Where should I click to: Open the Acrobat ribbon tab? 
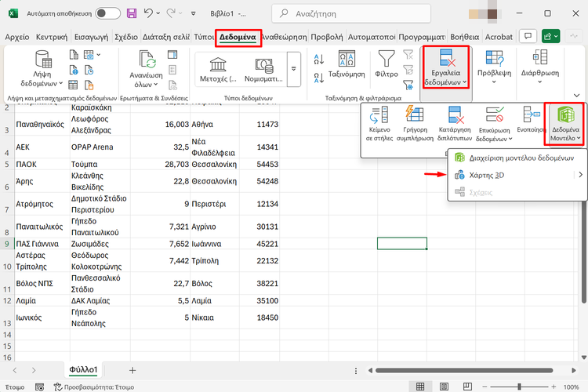pos(499,37)
